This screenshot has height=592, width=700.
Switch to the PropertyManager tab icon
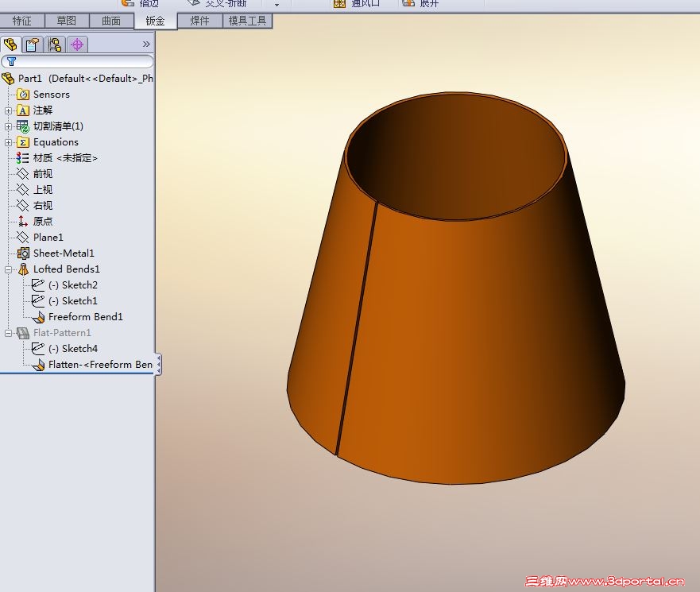[x=33, y=44]
